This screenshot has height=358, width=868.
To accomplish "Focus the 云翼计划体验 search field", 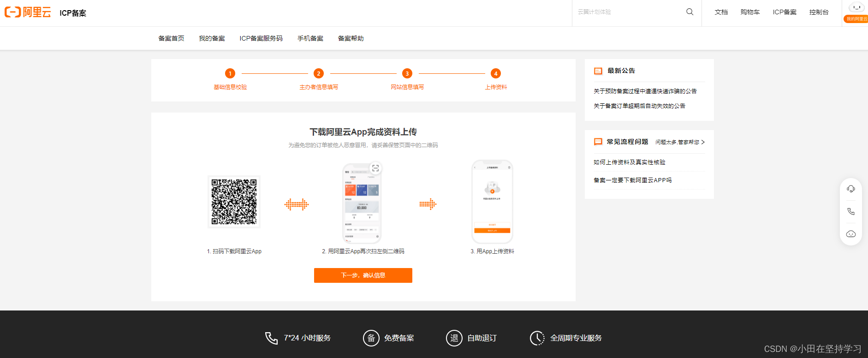I will point(627,12).
